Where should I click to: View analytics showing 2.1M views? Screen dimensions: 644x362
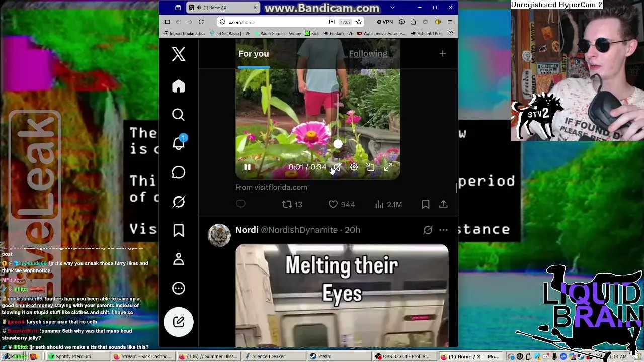click(x=388, y=204)
